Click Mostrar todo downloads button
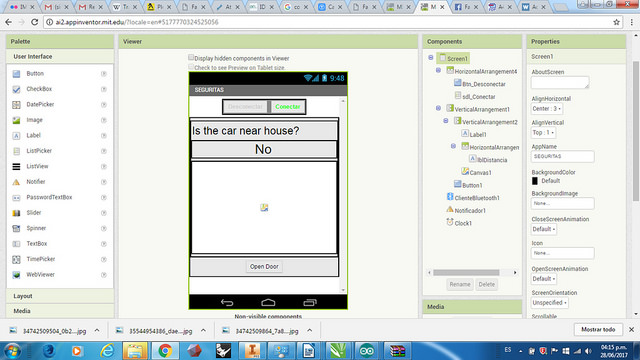Screen dimensions: 640x360 pyautogui.click(x=598, y=329)
